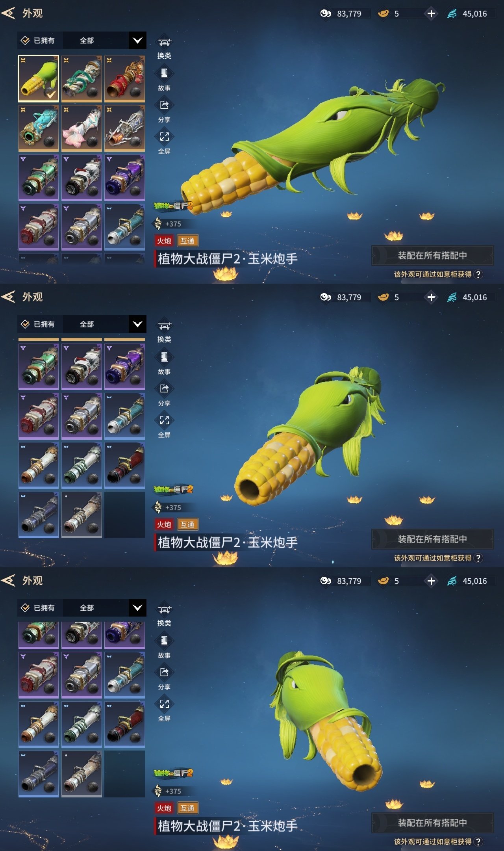The height and width of the screenshot is (851, 504).
Task: Expand the 全部 dropdown arrow in bottom screen
Action: click(137, 608)
